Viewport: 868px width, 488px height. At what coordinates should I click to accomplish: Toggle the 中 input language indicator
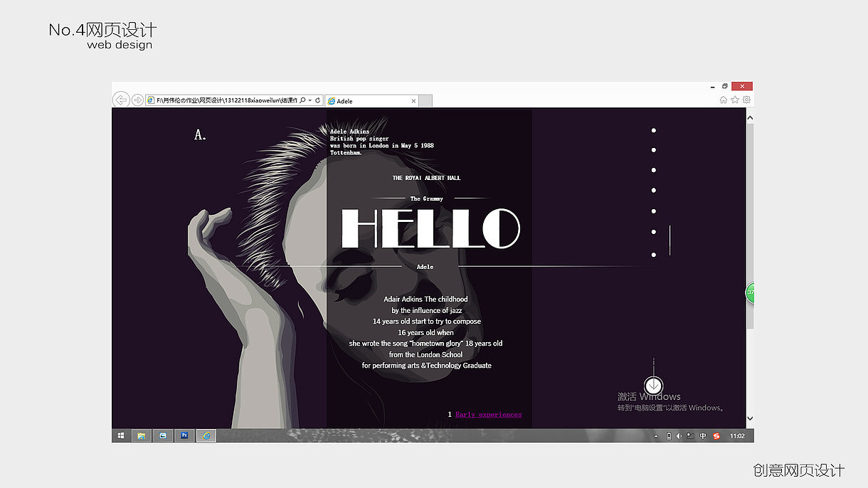[x=703, y=436]
